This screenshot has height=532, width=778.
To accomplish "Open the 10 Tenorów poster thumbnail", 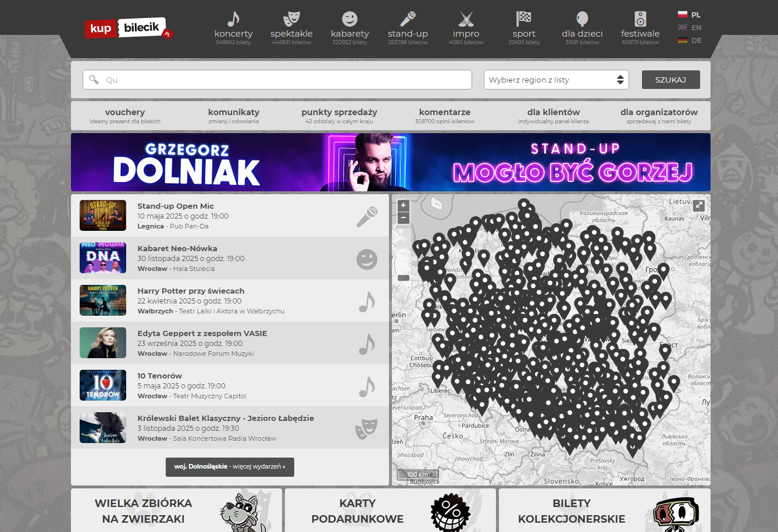I will 103,385.
